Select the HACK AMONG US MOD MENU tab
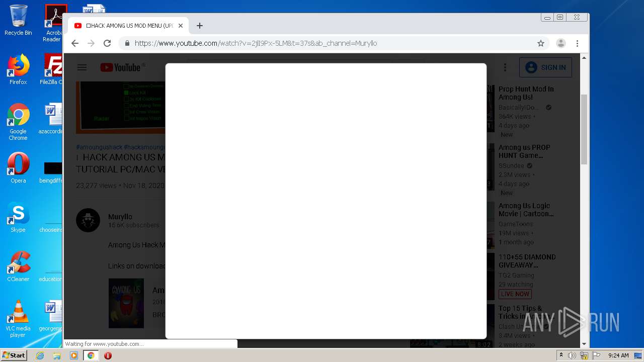Screen dimensions: 644x362 (x=129, y=26)
